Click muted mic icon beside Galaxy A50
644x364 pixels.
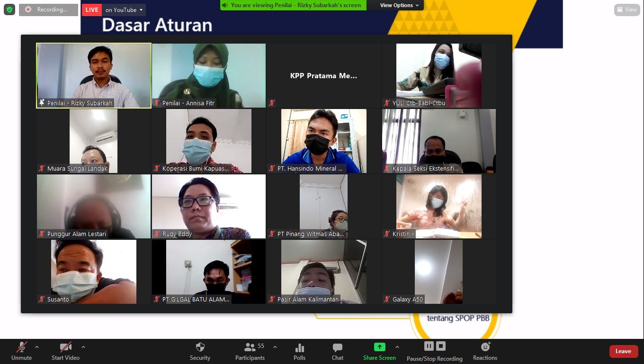(387, 299)
